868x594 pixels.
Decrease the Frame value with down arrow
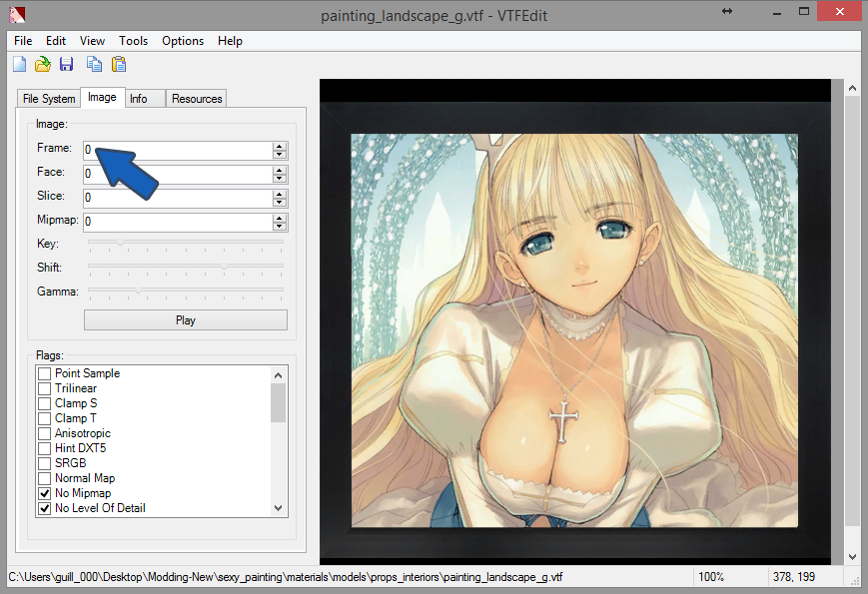pos(280,155)
